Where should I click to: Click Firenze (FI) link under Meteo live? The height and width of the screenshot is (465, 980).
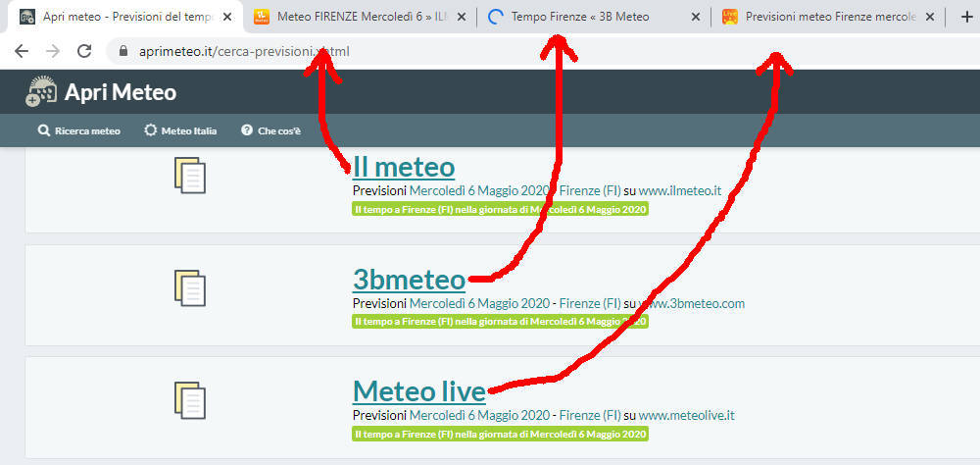[x=590, y=416]
